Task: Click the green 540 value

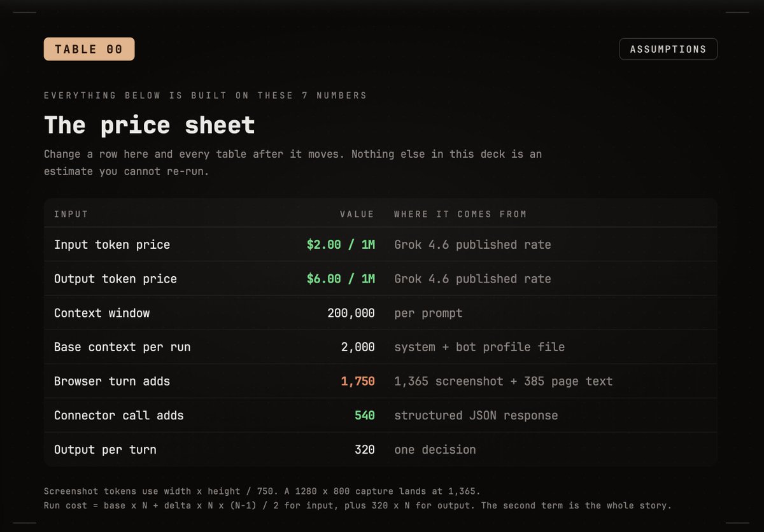Action: 365,416
